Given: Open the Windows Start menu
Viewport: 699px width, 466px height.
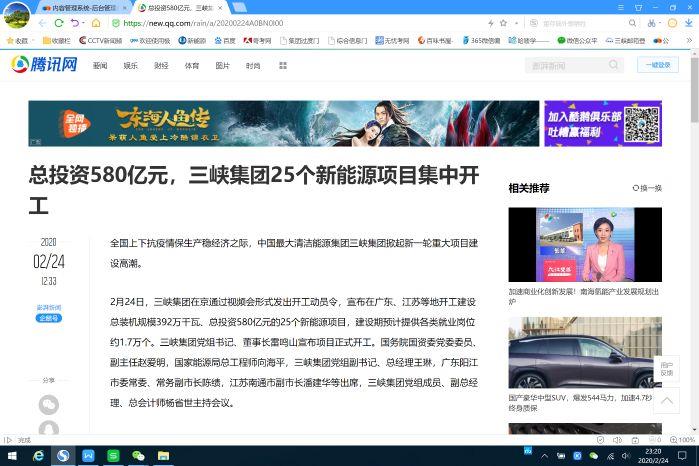Looking at the screenshot, I should click(x=12, y=456).
